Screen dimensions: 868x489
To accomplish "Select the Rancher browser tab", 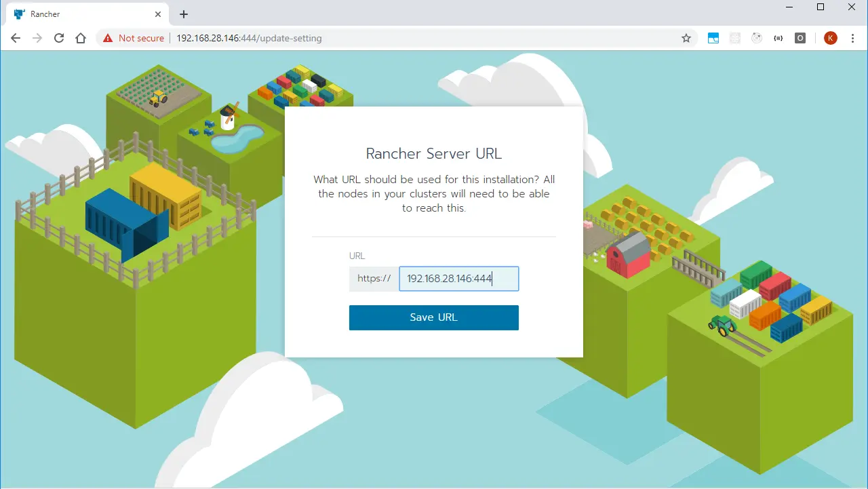I will coord(87,14).
